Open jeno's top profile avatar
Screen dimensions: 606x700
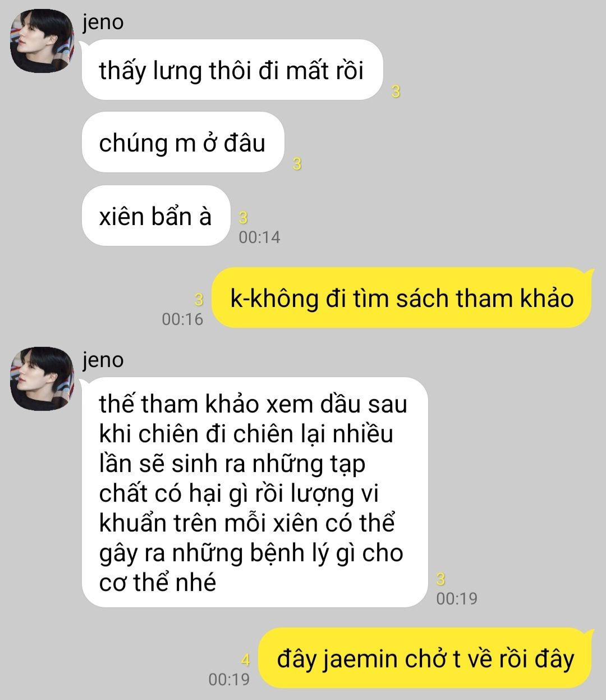coord(43,40)
